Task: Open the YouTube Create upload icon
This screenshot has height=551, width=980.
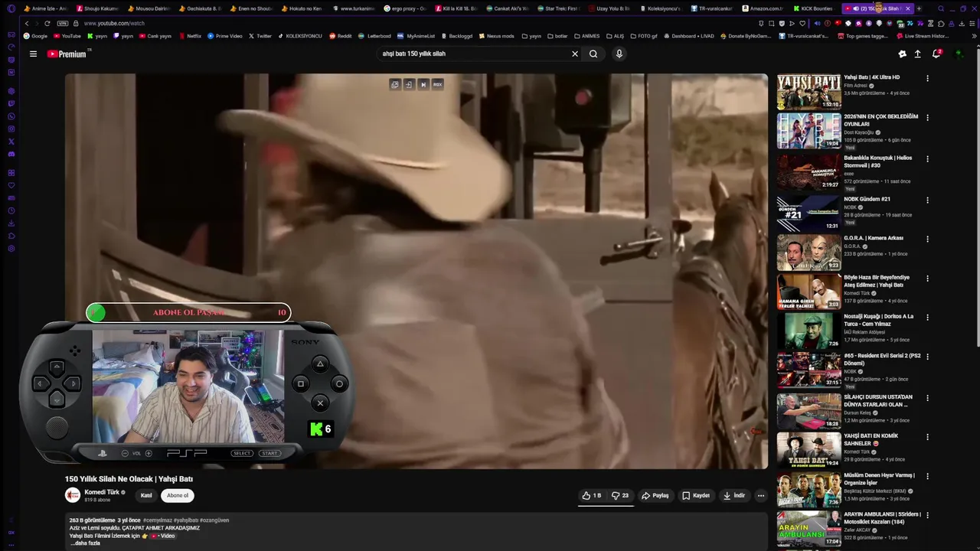Action: 917,54
